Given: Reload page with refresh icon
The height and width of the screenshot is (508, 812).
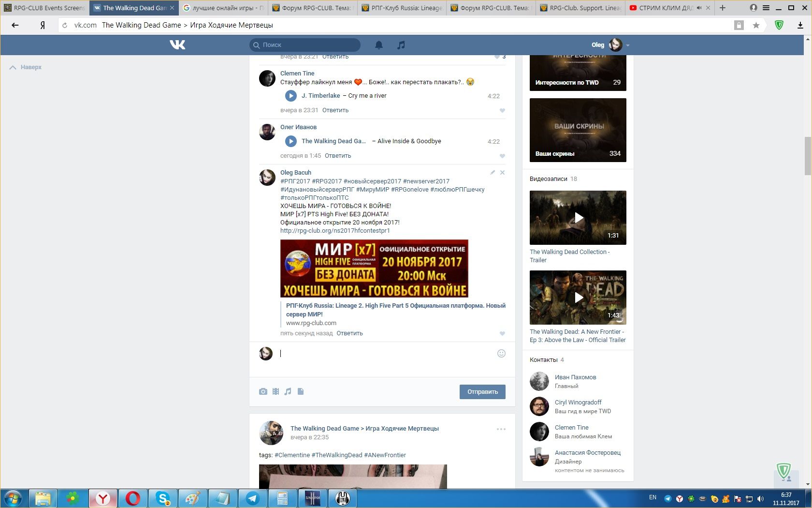Looking at the screenshot, I should (65, 25).
